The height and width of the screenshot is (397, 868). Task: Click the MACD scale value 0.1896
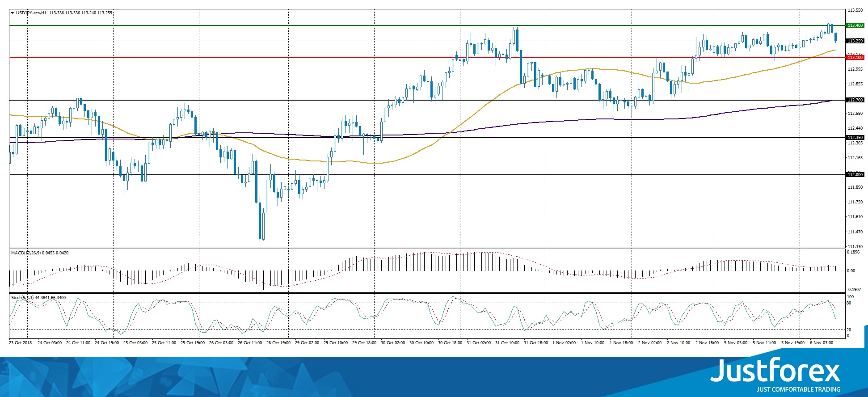point(853,252)
